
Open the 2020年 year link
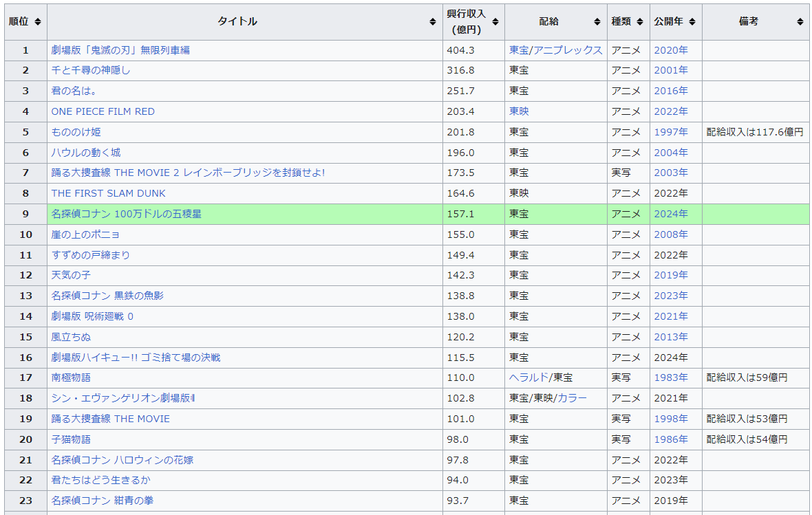click(670, 50)
